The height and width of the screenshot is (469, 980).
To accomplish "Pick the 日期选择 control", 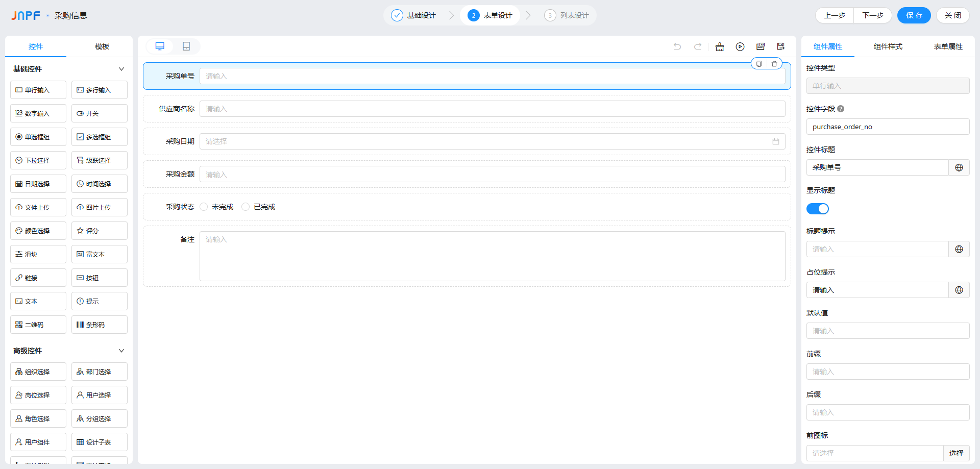I will [x=38, y=184].
